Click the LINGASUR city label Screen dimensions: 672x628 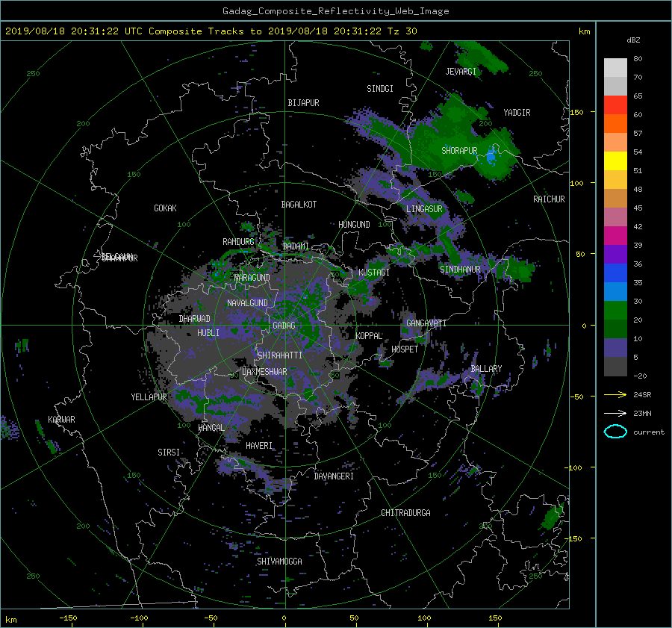(x=424, y=209)
